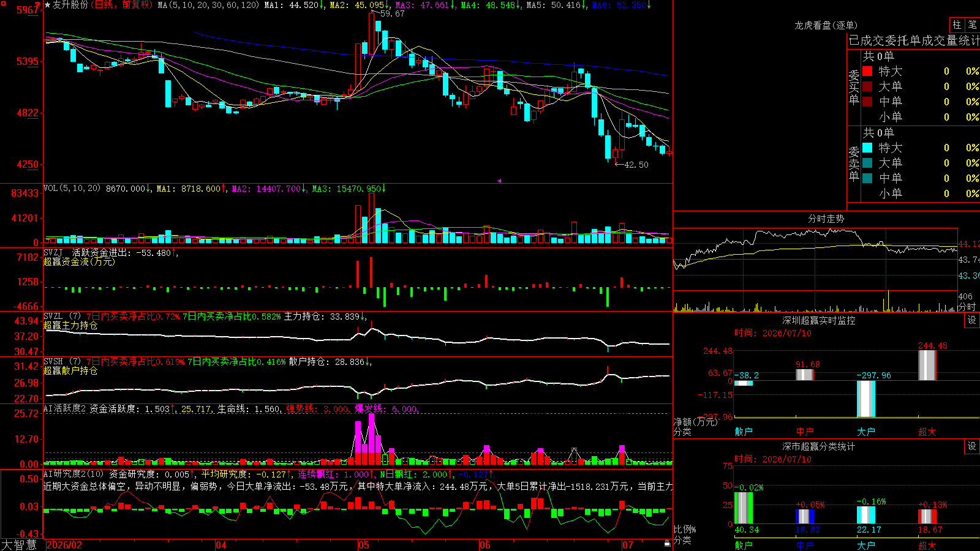Click the MA3: 47.661 value
This screenshot has width=980, height=551.
424,5
